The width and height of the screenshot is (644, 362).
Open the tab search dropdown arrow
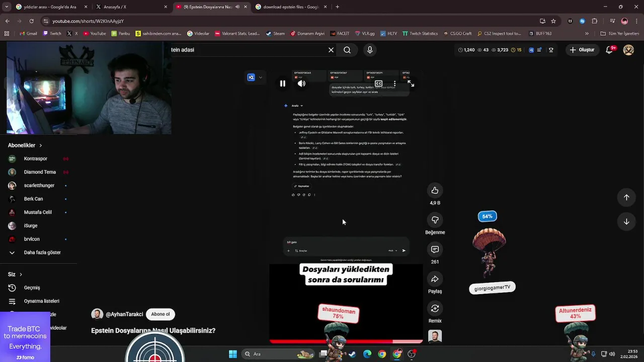(x=6, y=7)
